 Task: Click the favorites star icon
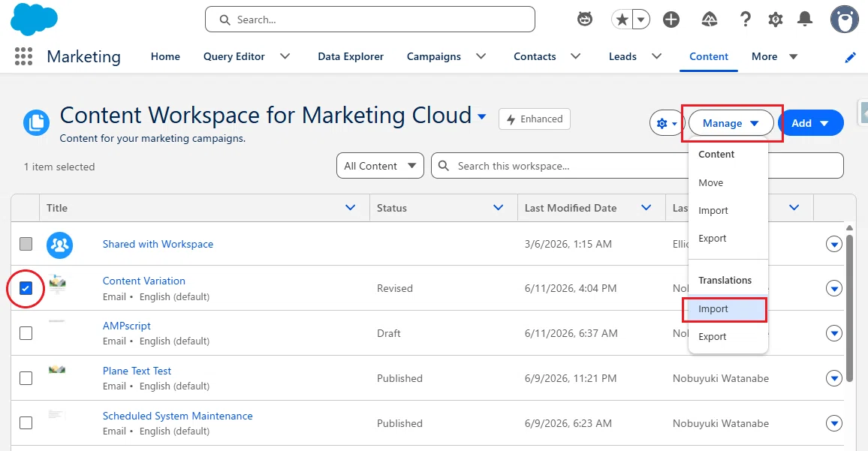[x=622, y=20]
